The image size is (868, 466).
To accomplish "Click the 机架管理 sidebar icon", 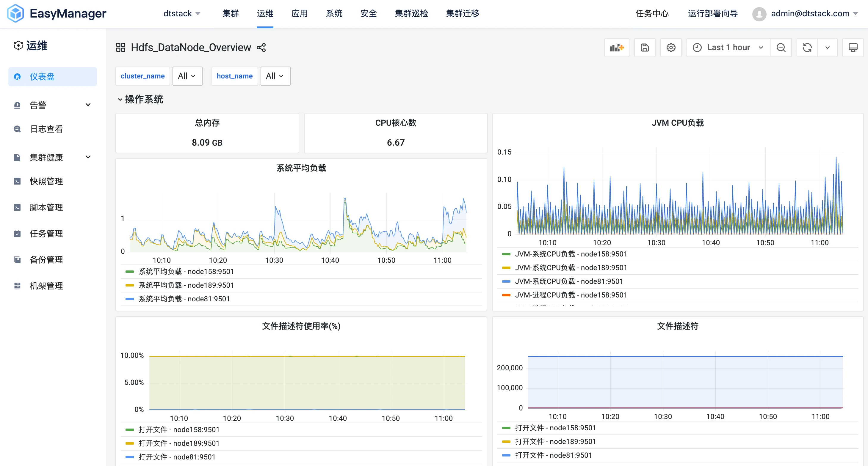I will (x=17, y=286).
